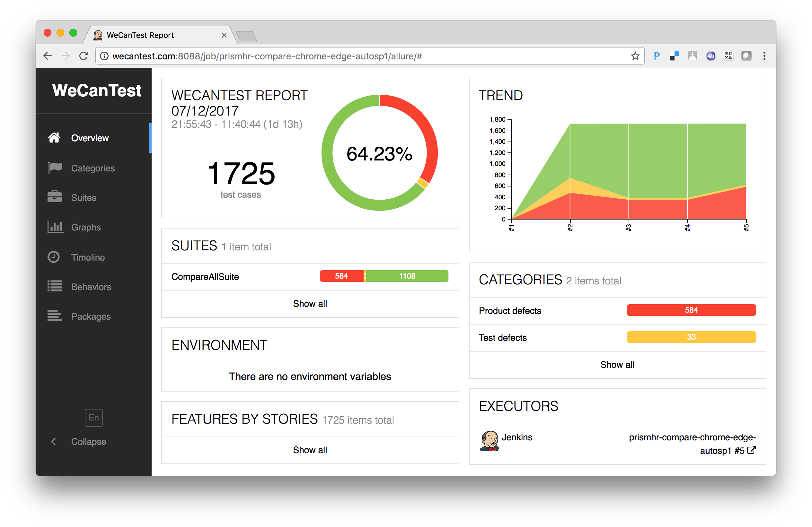
Task: Click the Timeline clock icon
Action: click(x=54, y=257)
